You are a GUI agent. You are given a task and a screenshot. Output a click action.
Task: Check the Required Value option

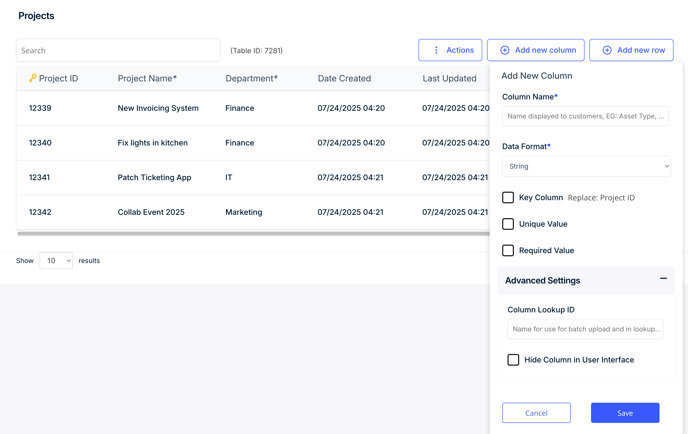click(508, 250)
